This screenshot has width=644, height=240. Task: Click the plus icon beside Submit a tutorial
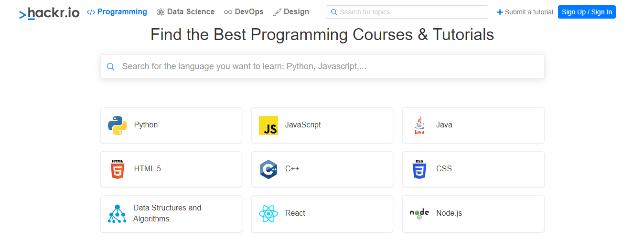[x=500, y=12]
